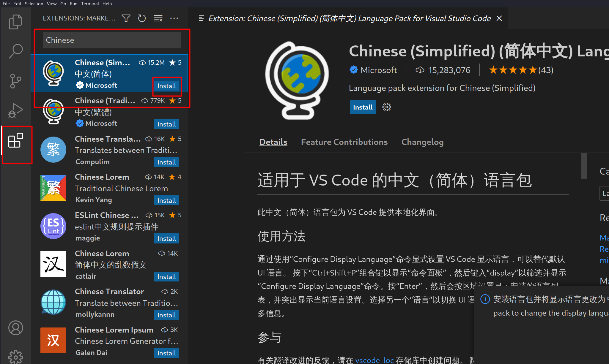This screenshot has height=364, width=609.
Task: Open the Source Control view icon
Action: tap(15, 81)
